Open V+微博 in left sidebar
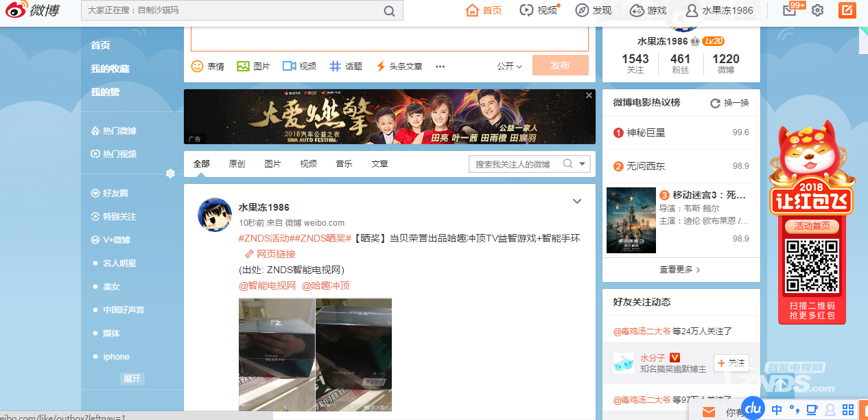Screen dimensions: 868x420 click(110, 240)
